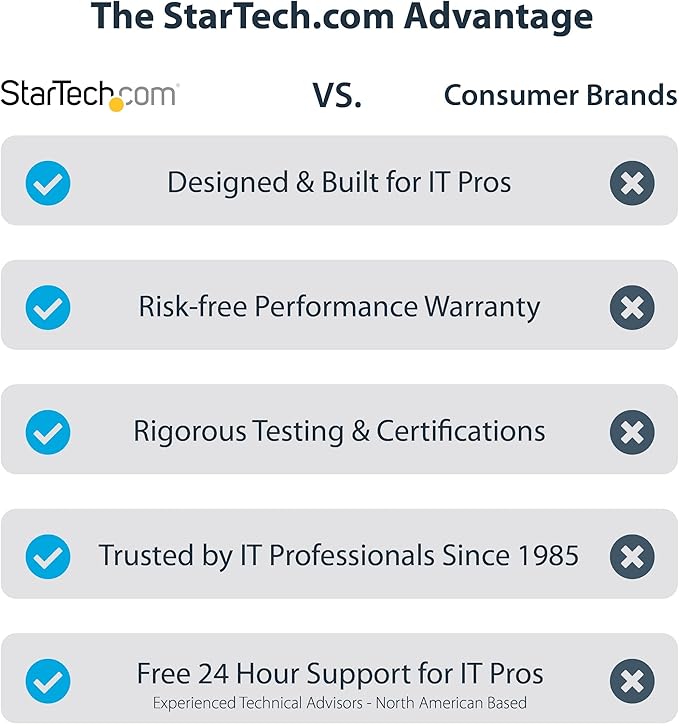Screen dimensions: 679x726
Task: Click the Experienced Technical Advisors subtitle
Action: coord(340,703)
